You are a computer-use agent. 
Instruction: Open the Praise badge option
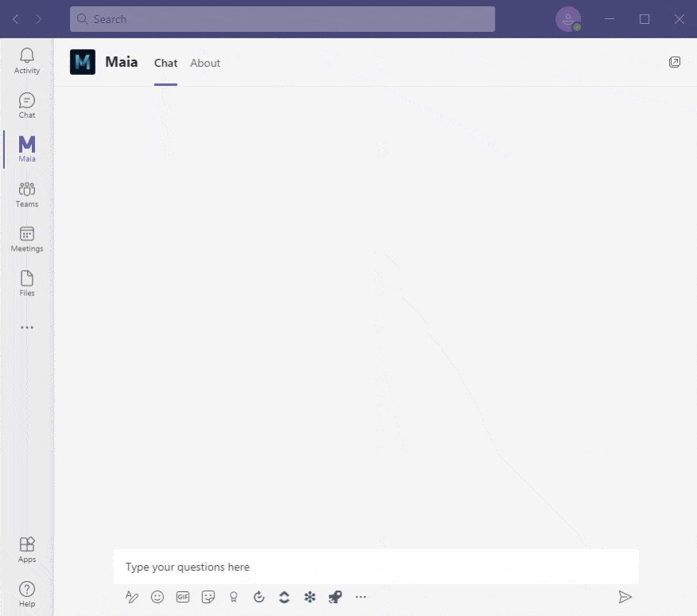click(233, 597)
